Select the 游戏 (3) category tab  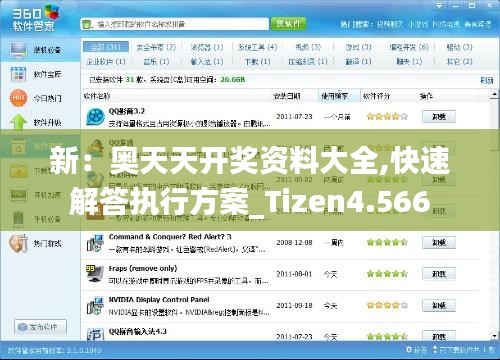[358, 47]
